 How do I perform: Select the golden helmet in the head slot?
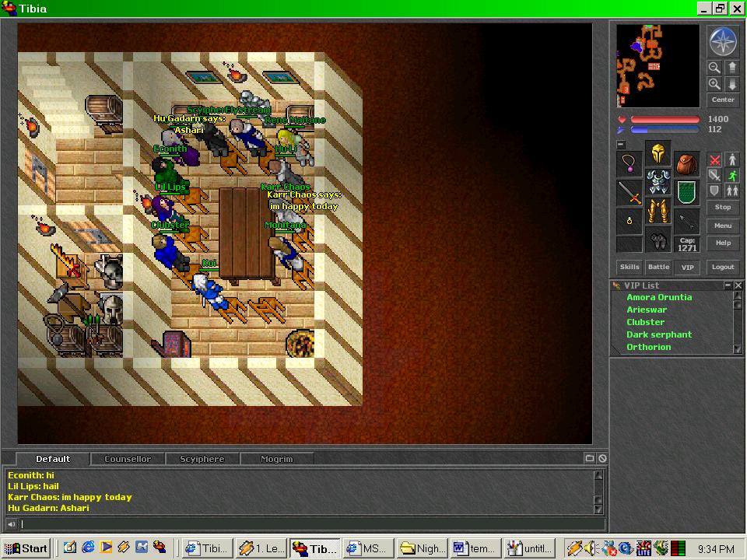(x=658, y=153)
